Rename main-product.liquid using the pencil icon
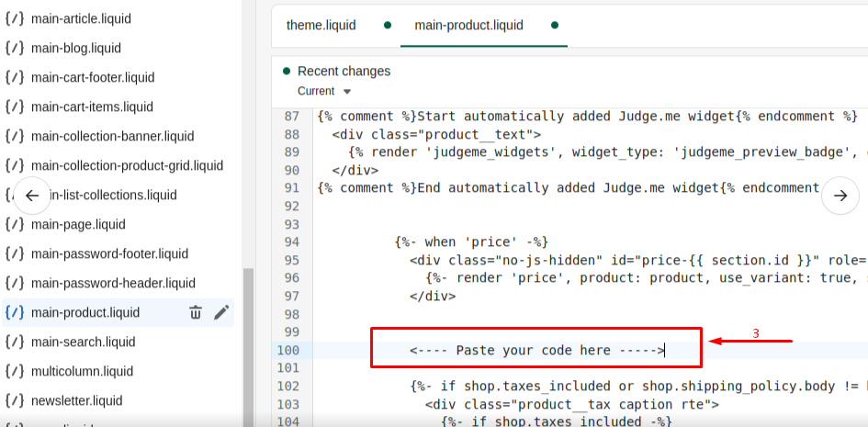Viewport: 868px width, 427px height. [220, 312]
